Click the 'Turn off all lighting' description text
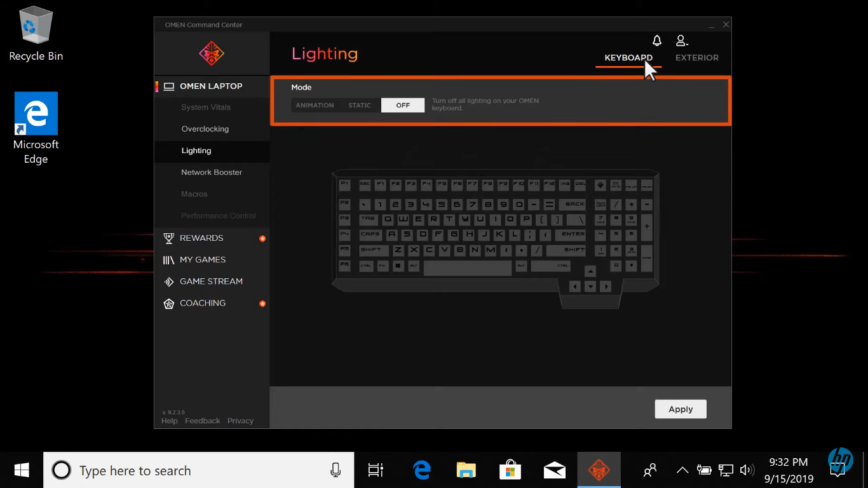868x488 pixels. 485,104
